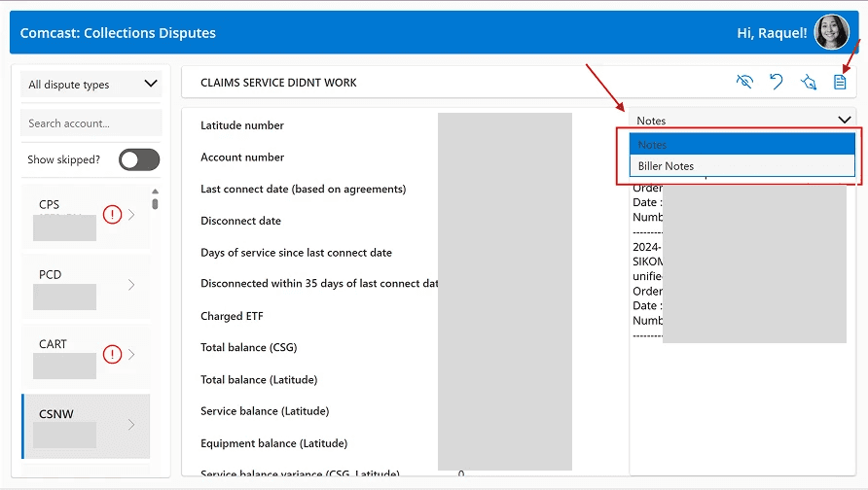The image size is (868, 490).
Task: Click Comcast: Collections Disputes title
Action: point(118,33)
